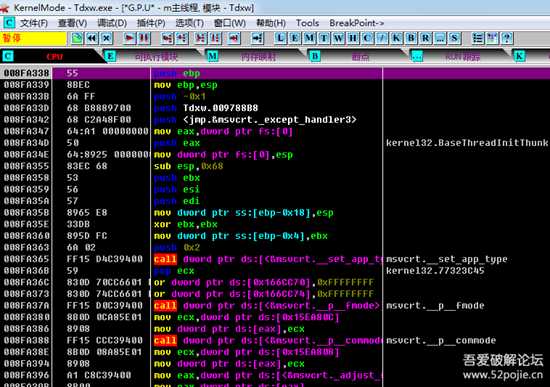Screen dimensions: 550x387
Task: Open the 文件(F) menu
Action: point(33,23)
